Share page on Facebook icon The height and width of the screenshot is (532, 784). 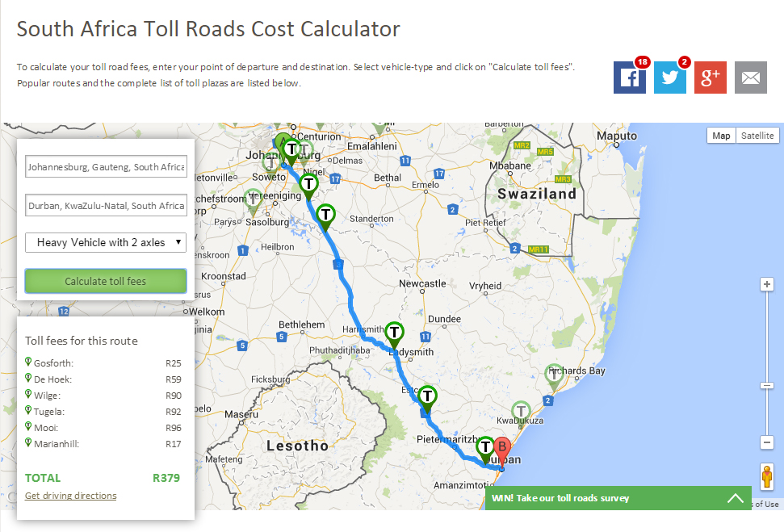pyautogui.click(x=630, y=77)
